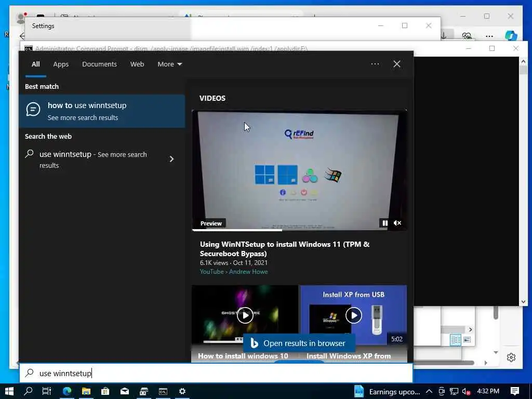Play the 'Install XP from USB' video
The height and width of the screenshot is (399, 532).
pos(353,315)
